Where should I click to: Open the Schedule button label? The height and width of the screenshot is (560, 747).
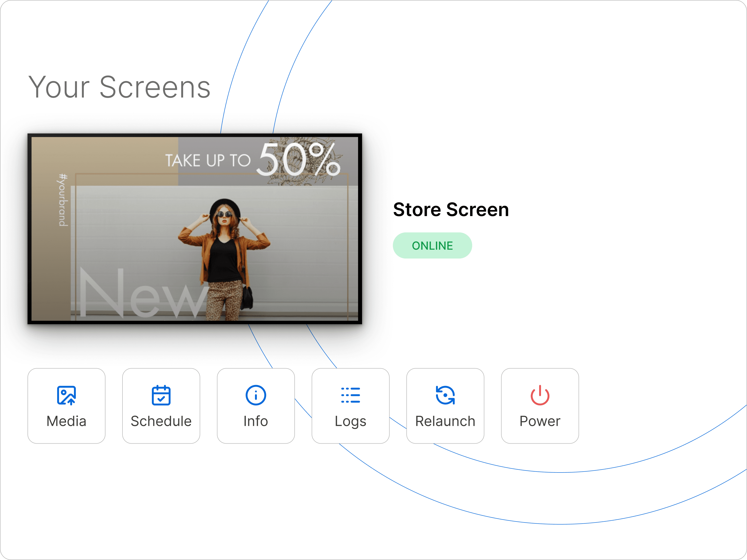(161, 421)
